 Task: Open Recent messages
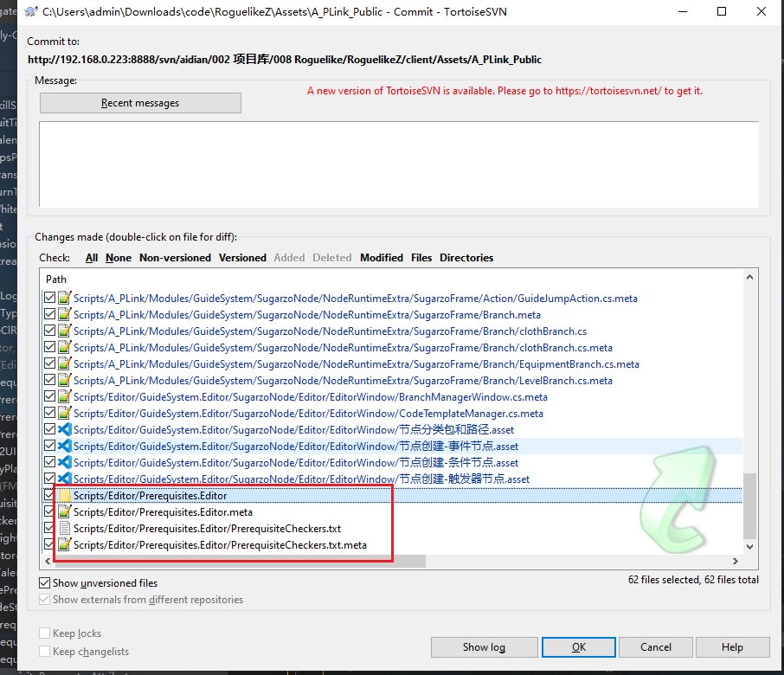click(x=140, y=103)
